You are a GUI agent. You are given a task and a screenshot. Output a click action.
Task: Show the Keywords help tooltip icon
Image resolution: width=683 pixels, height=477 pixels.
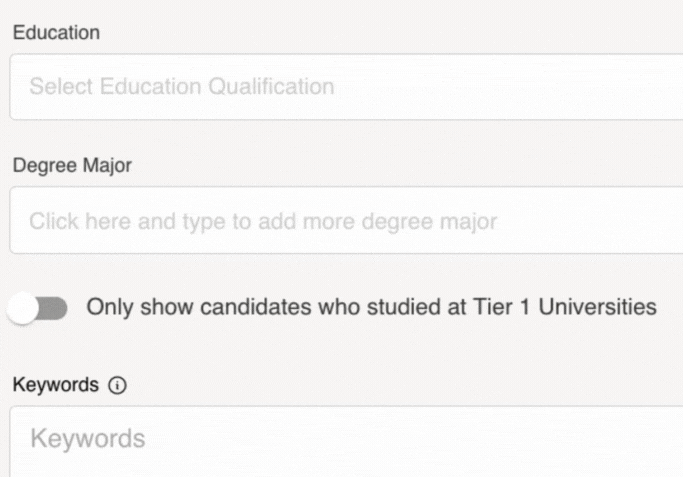pos(118,385)
